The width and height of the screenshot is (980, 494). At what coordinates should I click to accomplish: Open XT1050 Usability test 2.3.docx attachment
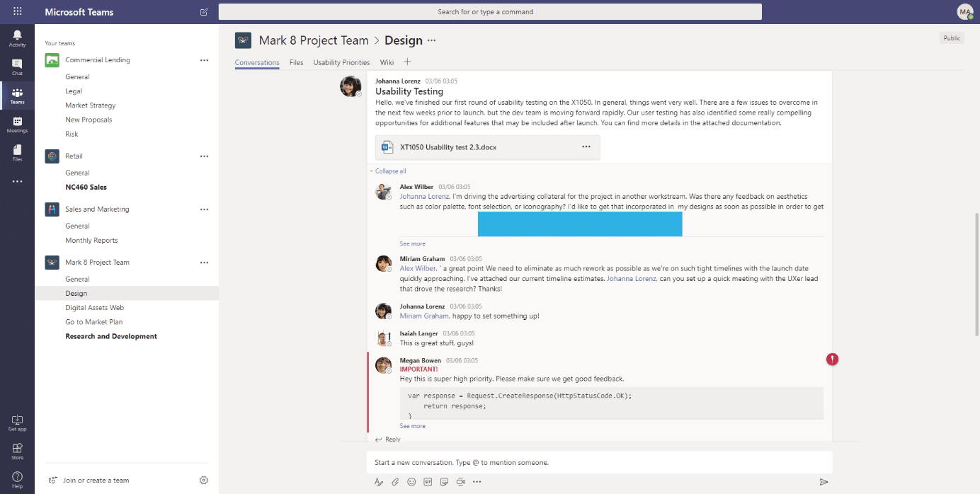tap(448, 147)
